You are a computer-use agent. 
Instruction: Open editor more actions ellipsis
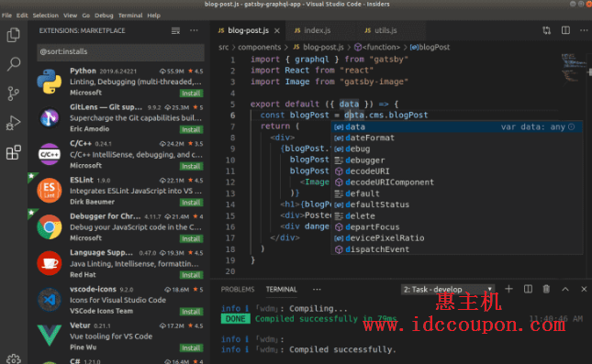point(584,30)
